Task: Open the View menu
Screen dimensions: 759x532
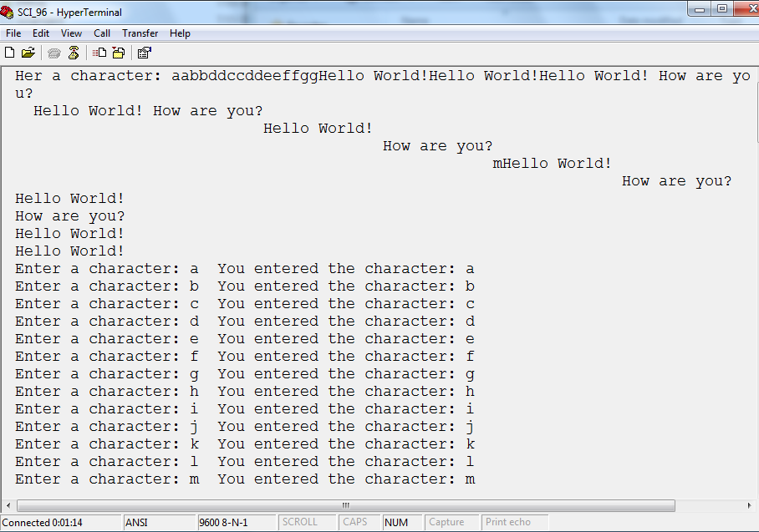Action: [71, 33]
